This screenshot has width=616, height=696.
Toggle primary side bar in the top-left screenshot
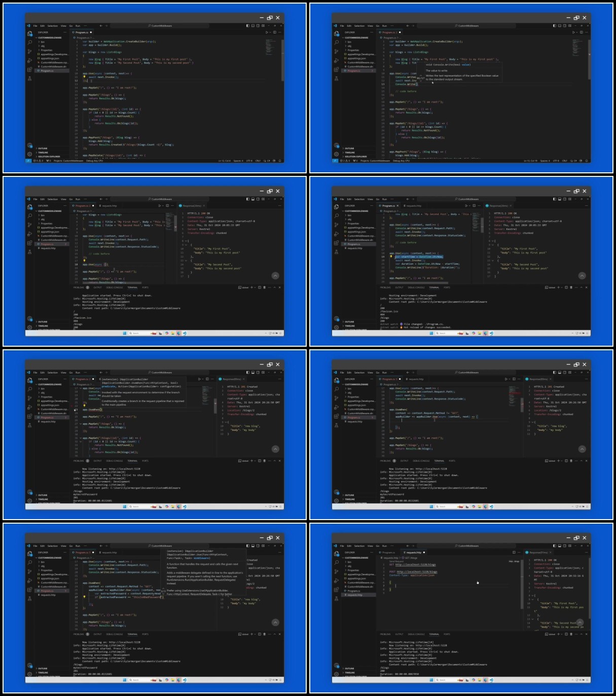coord(248,26)
